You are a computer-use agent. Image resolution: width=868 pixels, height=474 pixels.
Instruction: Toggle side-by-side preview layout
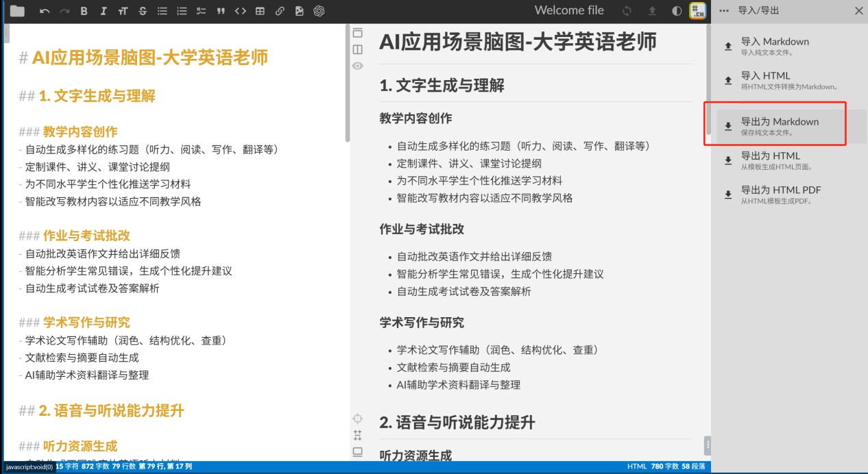point(357,49)
